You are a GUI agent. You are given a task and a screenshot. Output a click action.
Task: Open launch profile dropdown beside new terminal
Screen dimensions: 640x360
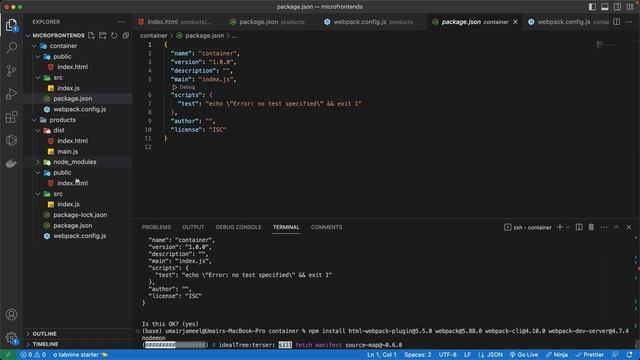click(x=568, y=227)
